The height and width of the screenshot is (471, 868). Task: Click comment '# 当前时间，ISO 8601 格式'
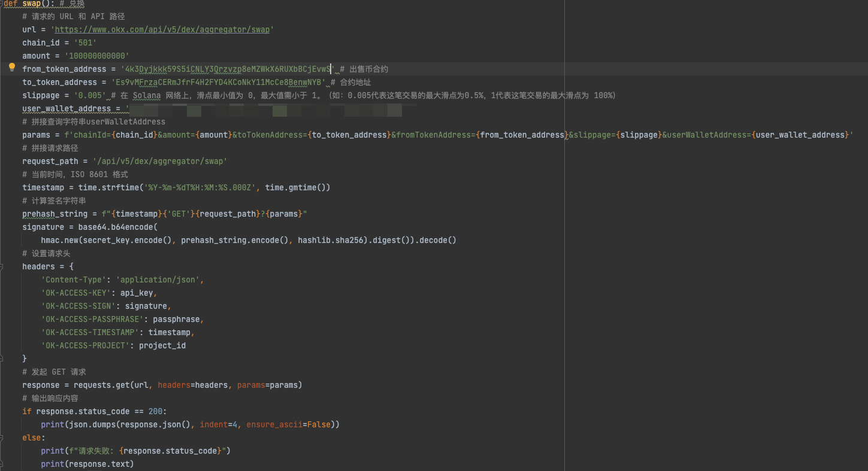[x=75, y=174]
